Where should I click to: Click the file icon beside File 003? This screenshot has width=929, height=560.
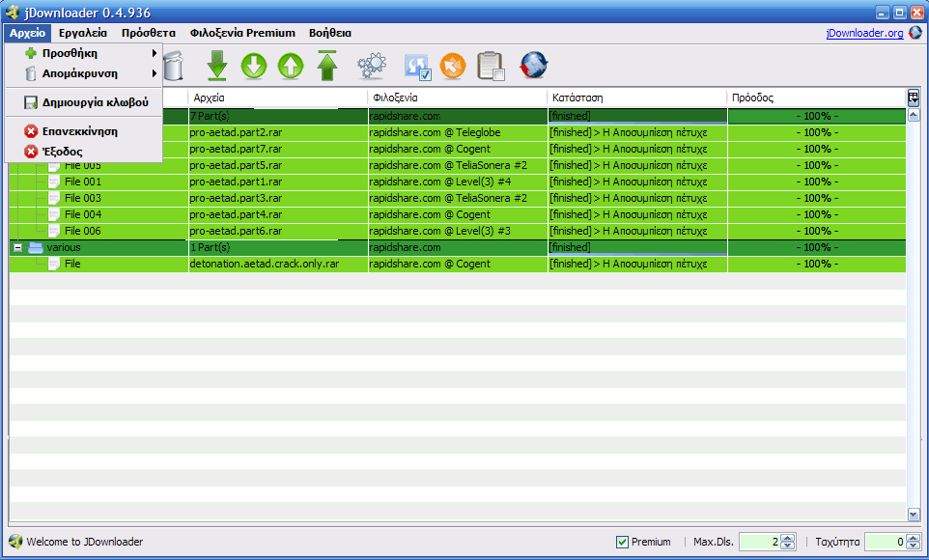click(54, 198)
